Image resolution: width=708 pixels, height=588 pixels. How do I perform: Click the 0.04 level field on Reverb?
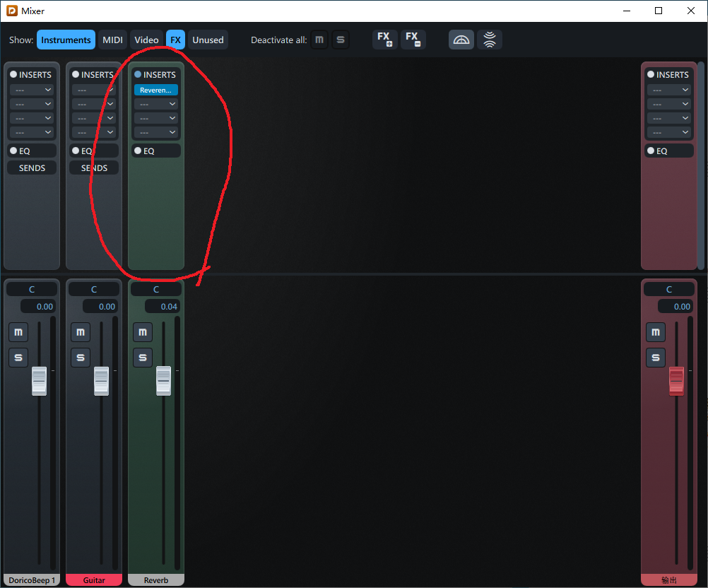[163, 307]
